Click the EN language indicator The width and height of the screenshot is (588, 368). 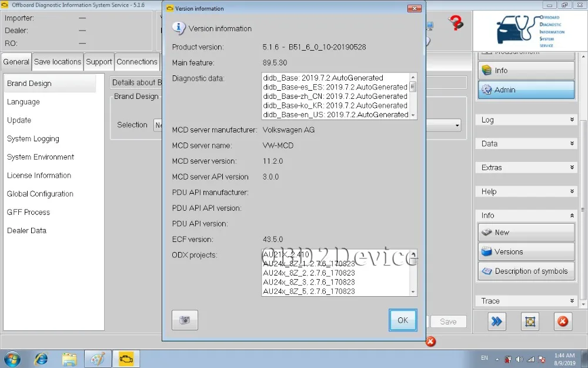pyautogui.click(x=485, y=358)
